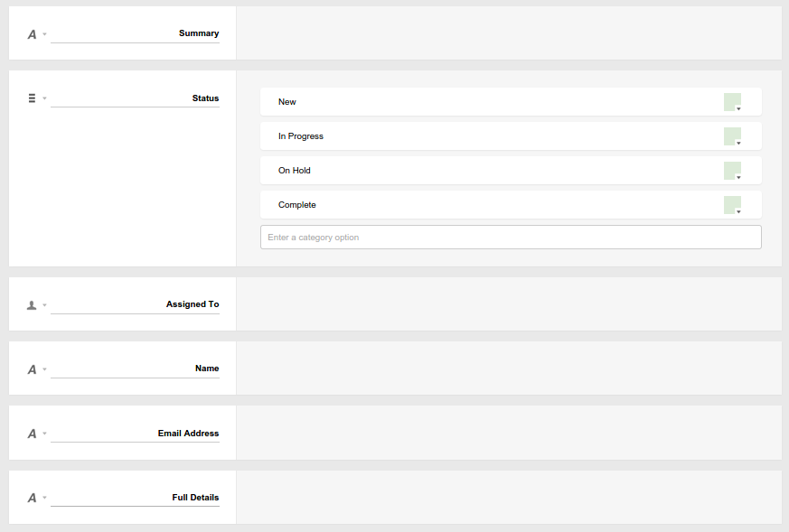Click the text type icon beside Summary

pos(32,34)
